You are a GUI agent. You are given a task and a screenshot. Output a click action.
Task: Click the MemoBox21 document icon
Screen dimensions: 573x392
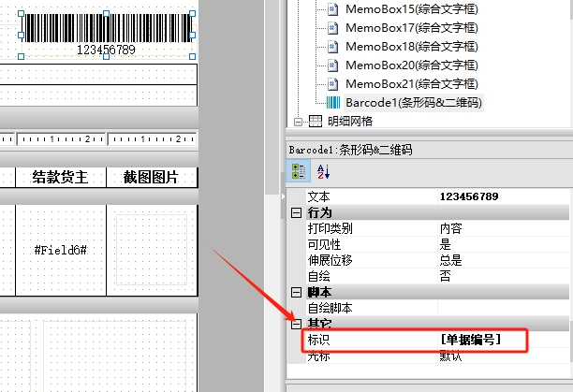tap(332, 84)
